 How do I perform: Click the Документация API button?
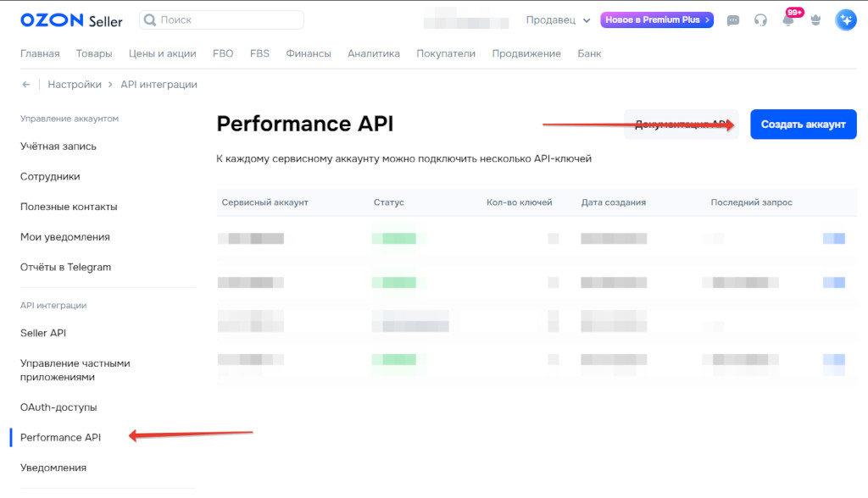(x=682, y=125)
